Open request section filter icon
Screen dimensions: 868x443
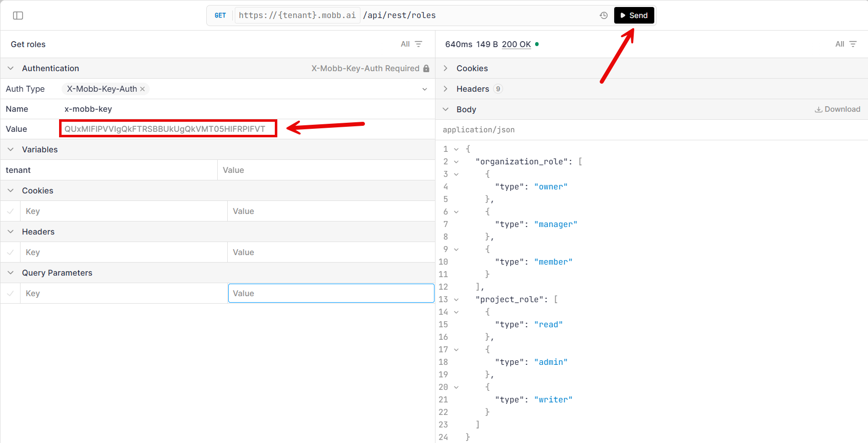click(x=418, y=44)
